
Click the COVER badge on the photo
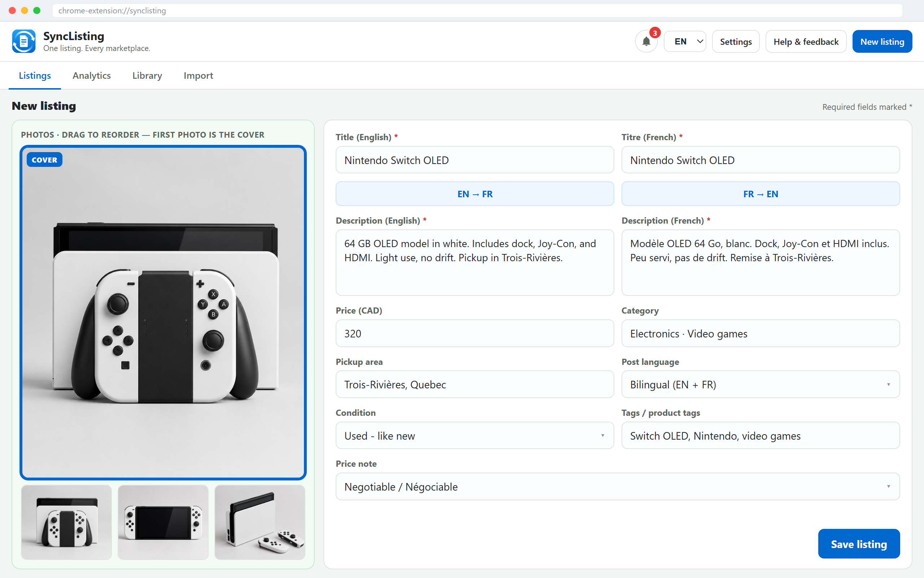(44, 160)
